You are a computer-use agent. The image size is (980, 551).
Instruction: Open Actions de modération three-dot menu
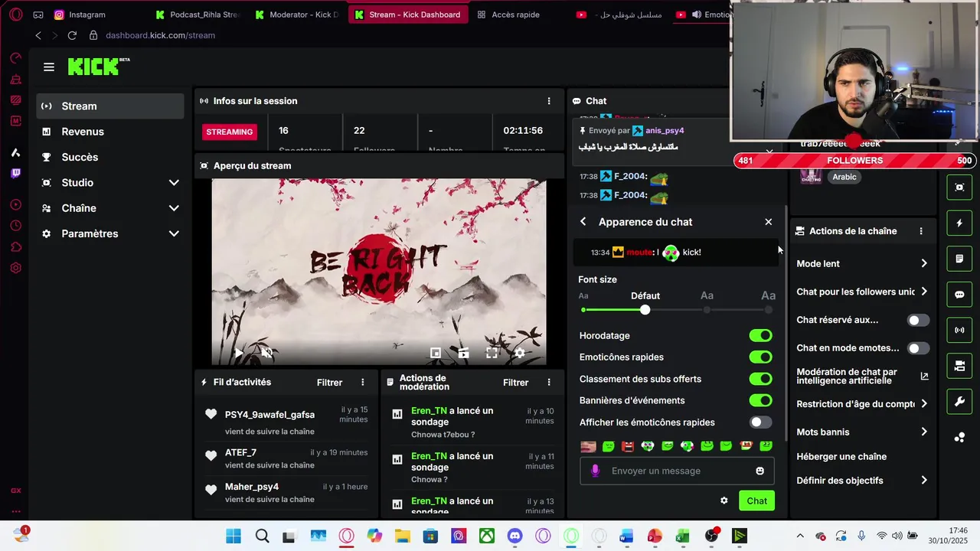(548, 383)
